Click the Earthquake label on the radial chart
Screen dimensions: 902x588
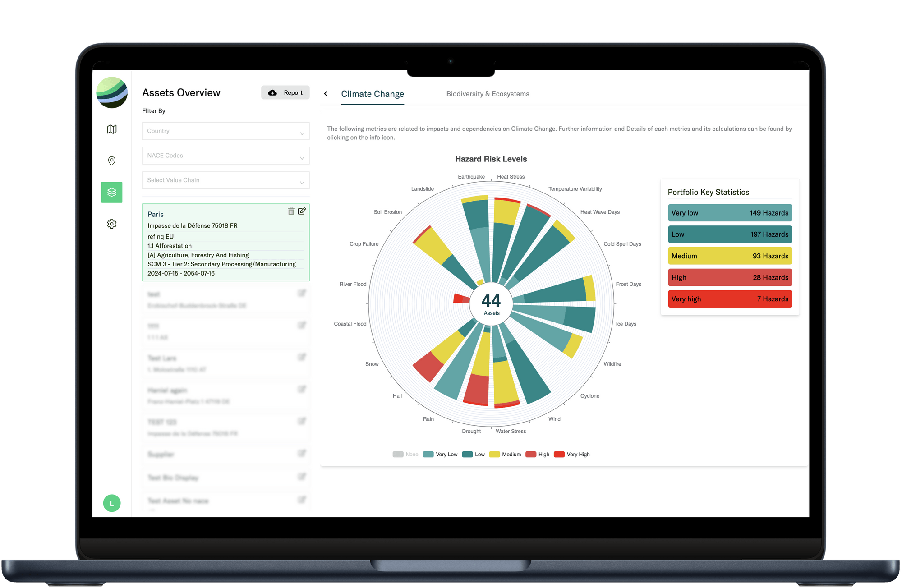[x=471, y=177]
